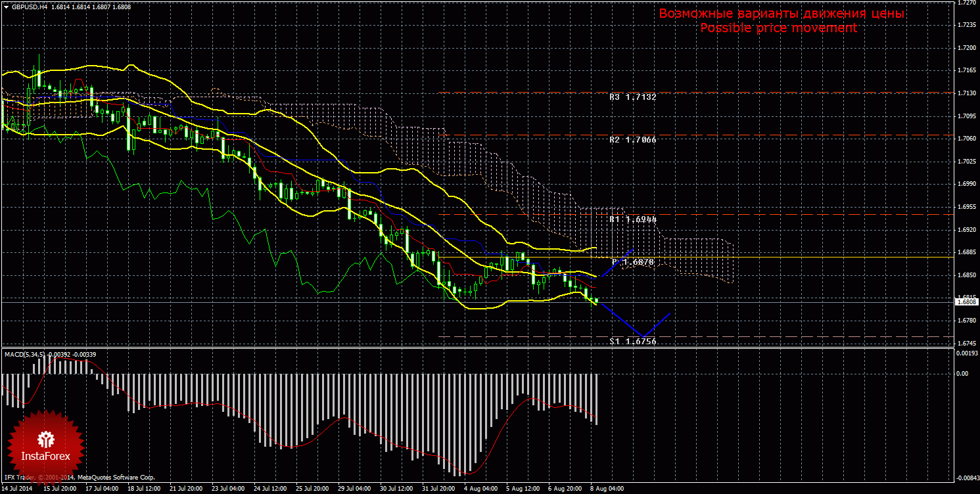Click the 1.6920 price scale value
The height and width of the screenshot is (494, 980).
click(967, 230)
